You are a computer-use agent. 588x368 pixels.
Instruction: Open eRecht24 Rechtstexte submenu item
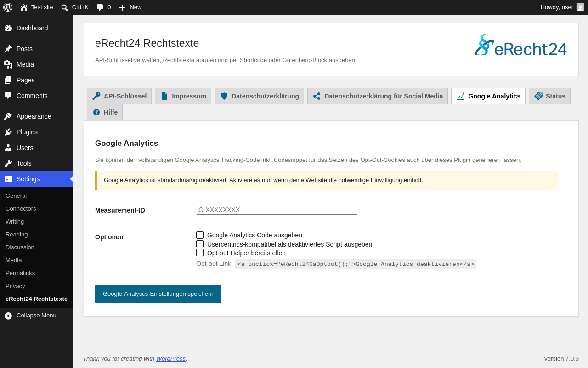point(36,299)
